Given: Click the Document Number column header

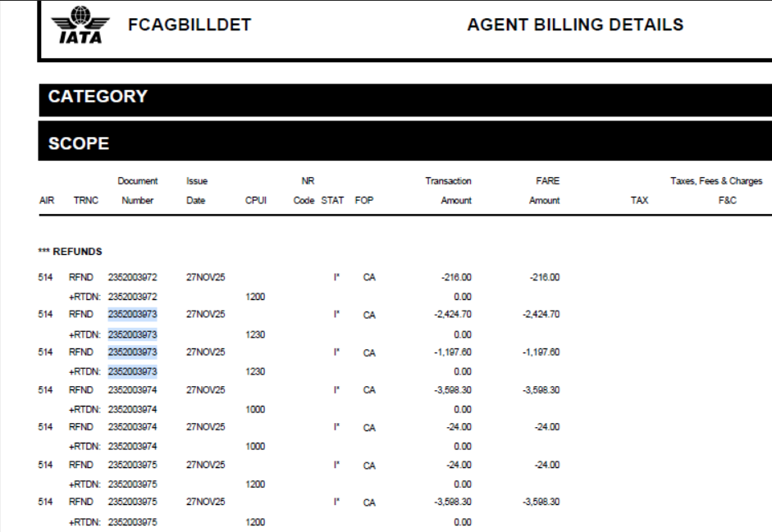Looking at the screenshot, I should pyautogui.click(x=137, y=190).
